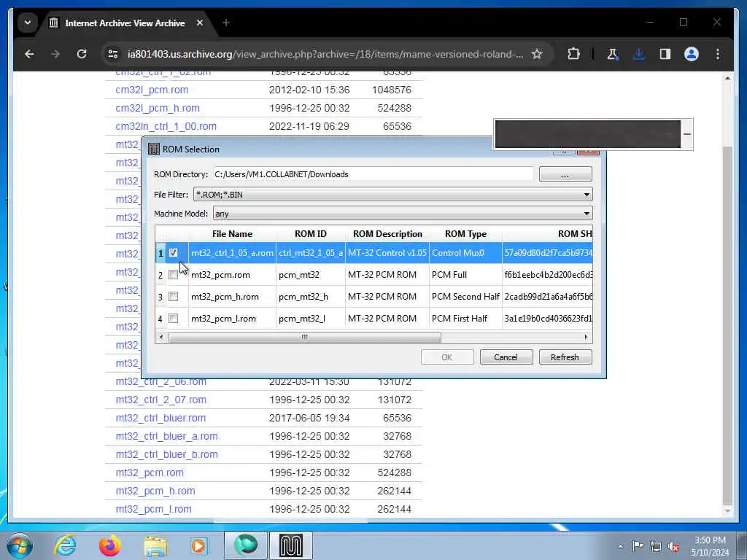Select the 'pcm_mt32_l' ROM ID cell
This screenshot has width=747, height=560.
point(311,319)
